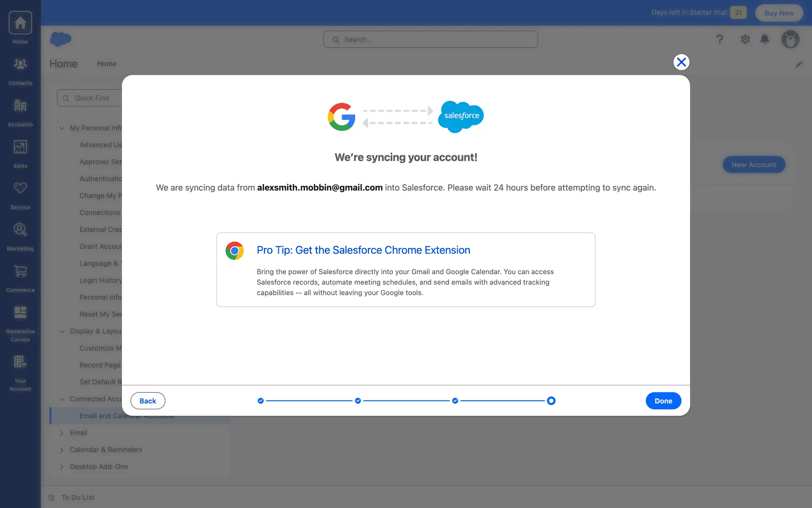
Task: Click the Back button in dialog
Action: [148, 401]
